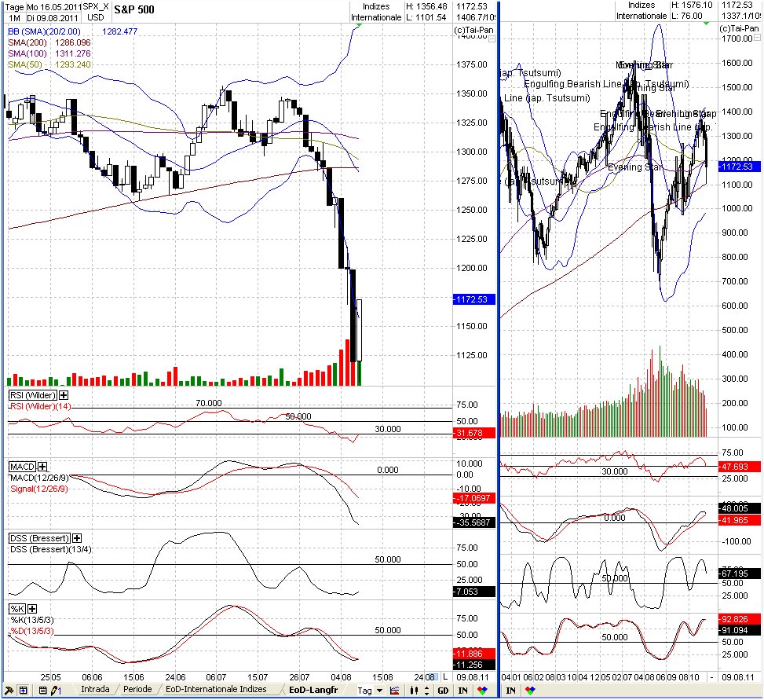Click the end date Di 09.08.2011
The width and height of the screenshot is (764, 700).
tap(53, 17)
